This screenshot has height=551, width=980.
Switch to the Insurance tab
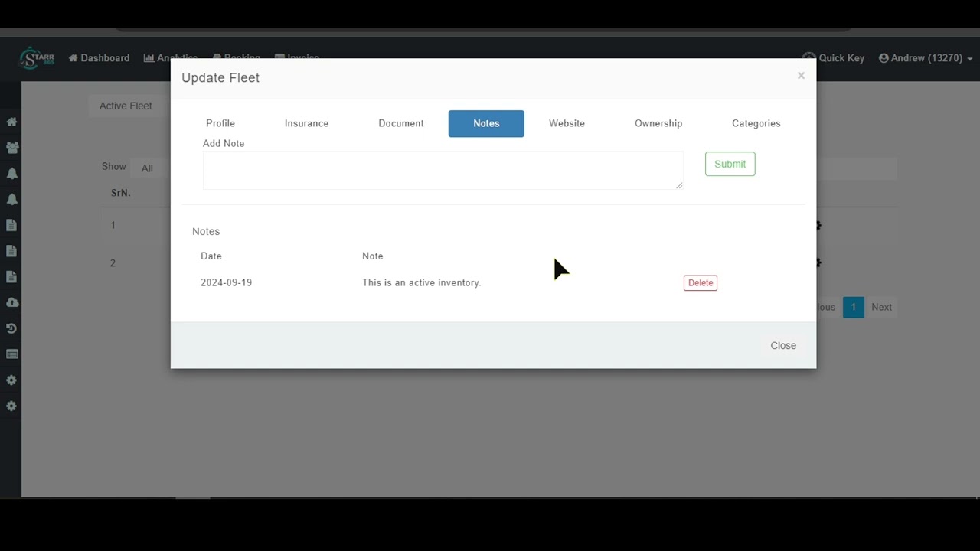pyautogui.click(x=306, y=123)
